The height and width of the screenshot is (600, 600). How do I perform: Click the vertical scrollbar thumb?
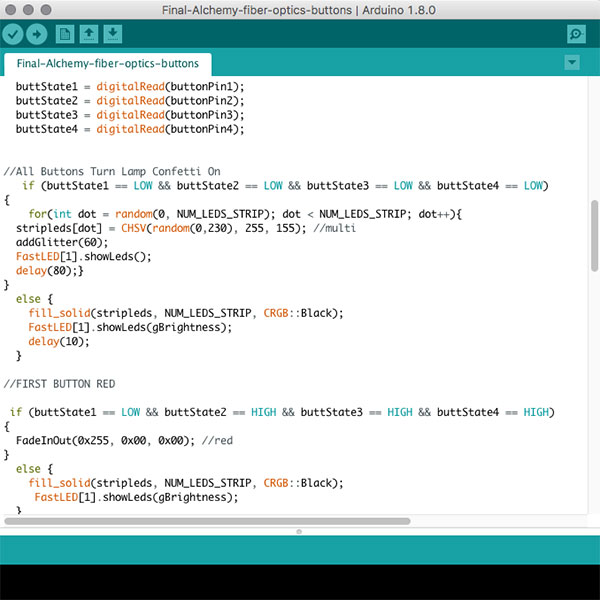pyautogui.click(x=594, y=236)
